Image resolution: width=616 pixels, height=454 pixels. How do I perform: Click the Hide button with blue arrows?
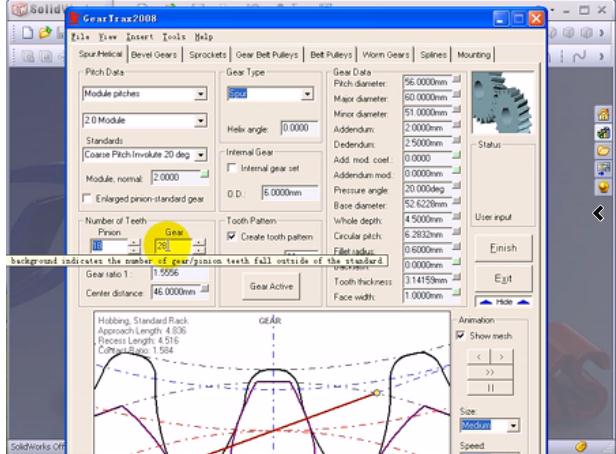(x=504, y=302)
